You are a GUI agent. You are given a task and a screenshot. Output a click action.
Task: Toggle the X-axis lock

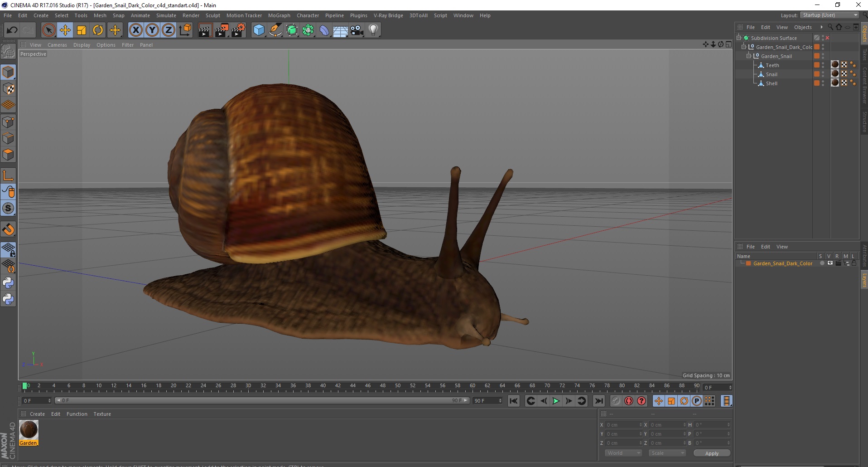point(135,30)
